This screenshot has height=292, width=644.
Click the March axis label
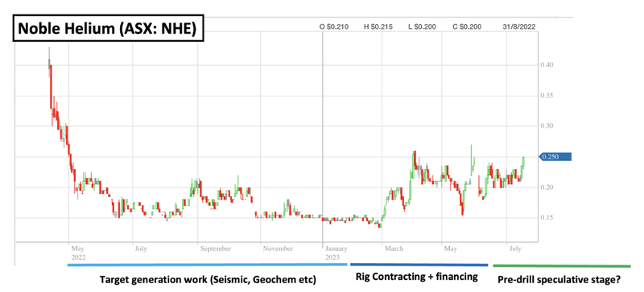(394, 249)
